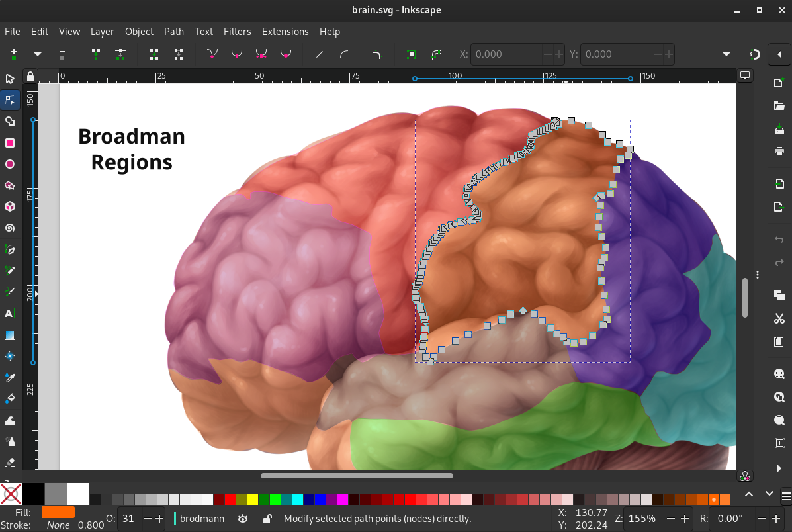Viewport: 792px width, 532px height.
Task: Toggle the guide lock above the rulers
Action: pyautogui.click(x=30, y=76)
